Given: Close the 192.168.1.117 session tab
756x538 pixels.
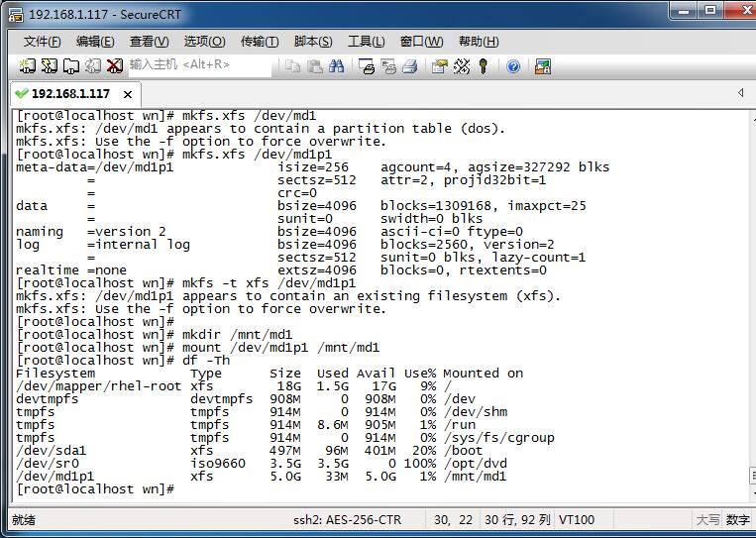Looking at the screenshot, I should [x=128, y=94].
